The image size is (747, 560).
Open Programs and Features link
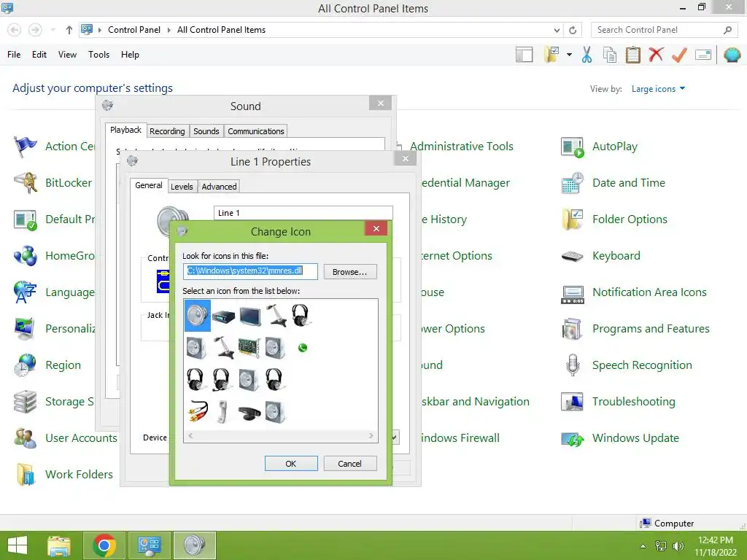click(651, 329)
